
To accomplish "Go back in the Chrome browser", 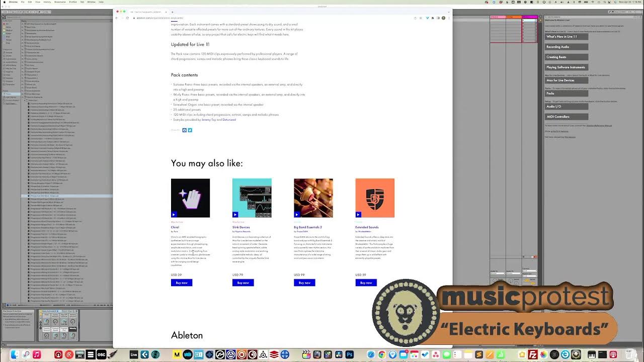I will click(117, 18).
